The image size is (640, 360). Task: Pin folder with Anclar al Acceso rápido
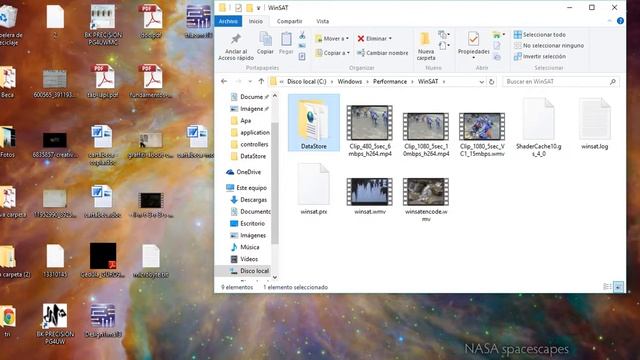[236, 47]
